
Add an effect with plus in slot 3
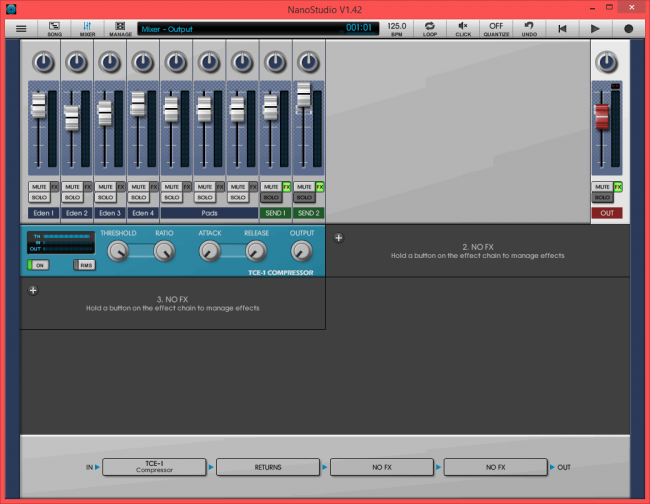click(x=33, y=290)
